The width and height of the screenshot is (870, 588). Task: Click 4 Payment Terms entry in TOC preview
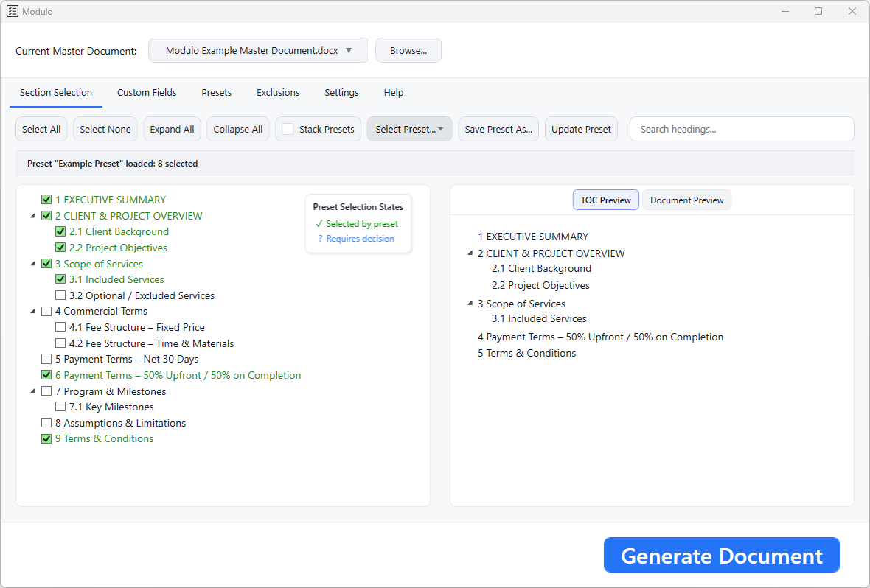[x=600, y=337]
